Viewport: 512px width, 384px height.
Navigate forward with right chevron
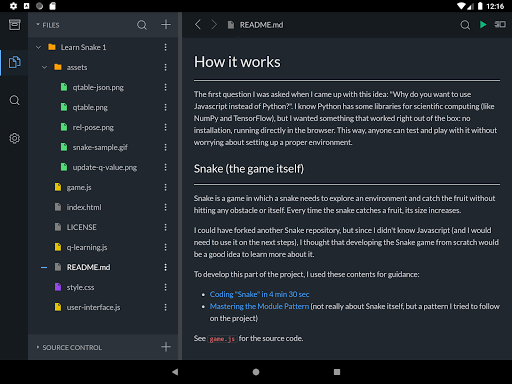coord(214,24)
